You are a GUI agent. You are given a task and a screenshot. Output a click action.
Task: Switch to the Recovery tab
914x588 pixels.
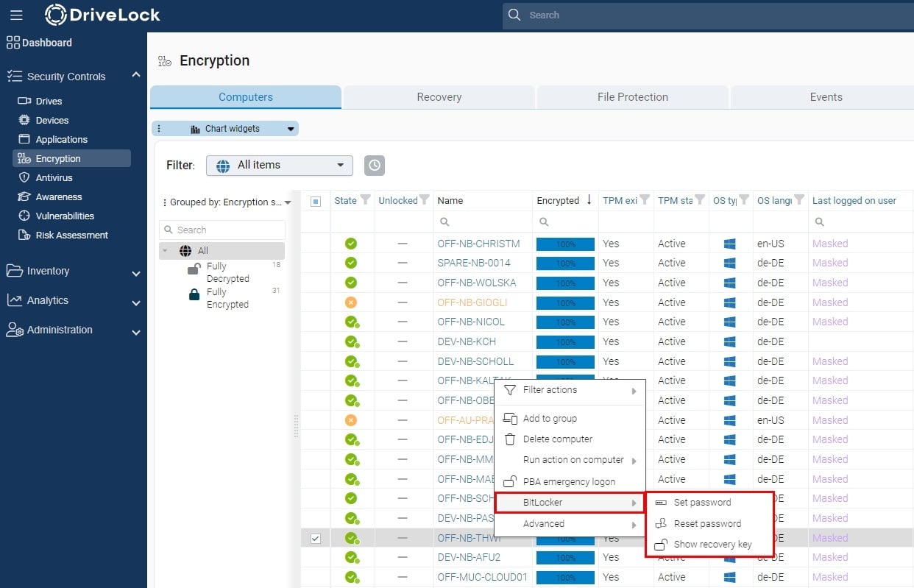[x=439, y=96]
